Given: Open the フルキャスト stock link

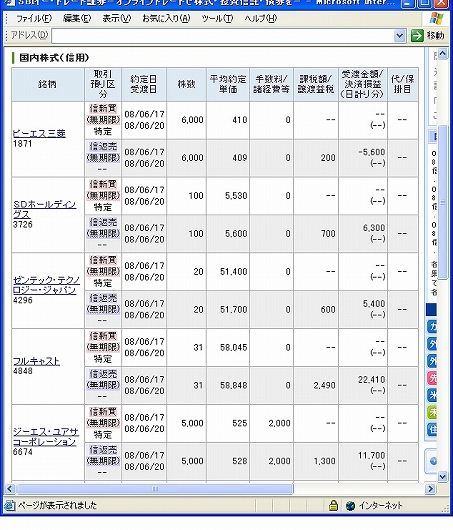Looking at the screenshot, I should pos(37,361).
